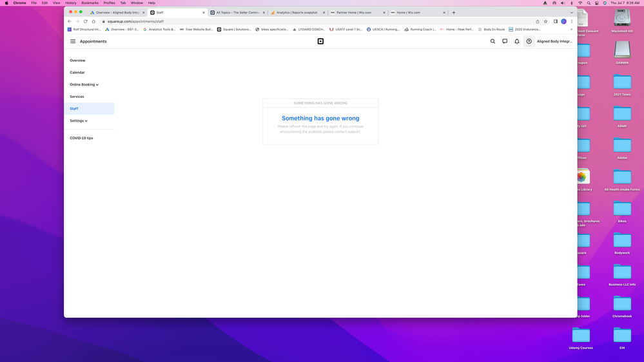This screenshot has height=362, width=644.
Task: Go to the Chrome home page
Action: 93,21
